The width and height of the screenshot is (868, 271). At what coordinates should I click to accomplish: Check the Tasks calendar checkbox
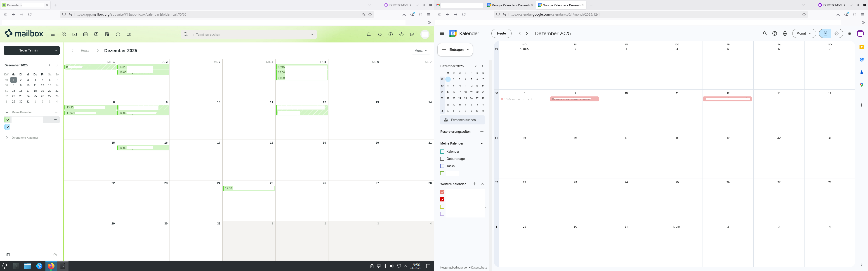442,166
